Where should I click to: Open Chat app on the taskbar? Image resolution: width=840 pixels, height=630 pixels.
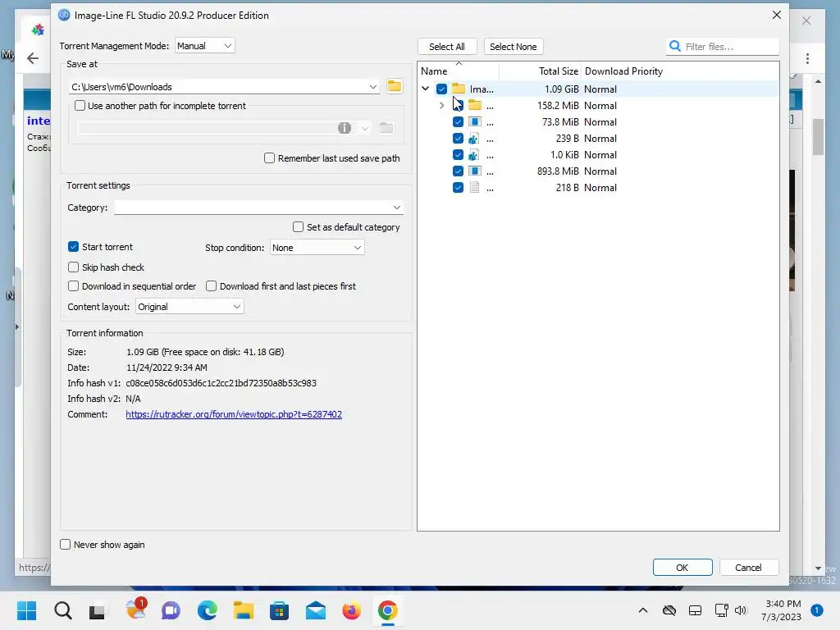point(171,610)
